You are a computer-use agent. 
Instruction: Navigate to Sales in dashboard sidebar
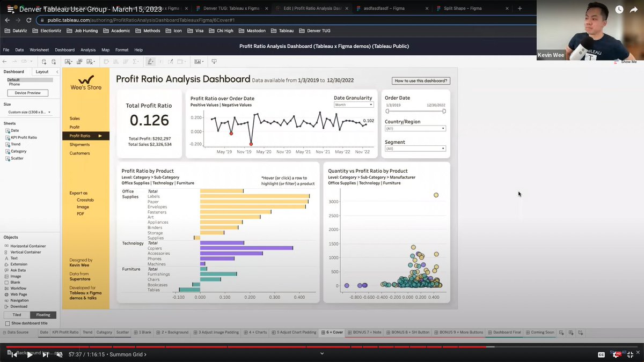[75, 119]
